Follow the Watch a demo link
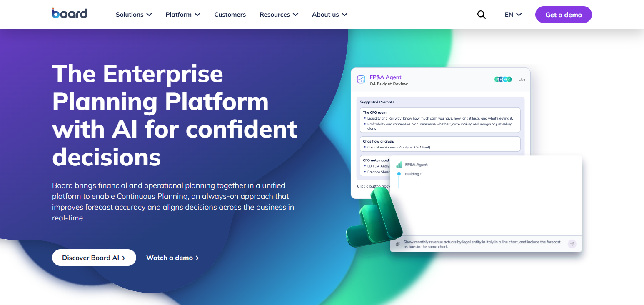This screenshot has width=644, height=305. 172,257
